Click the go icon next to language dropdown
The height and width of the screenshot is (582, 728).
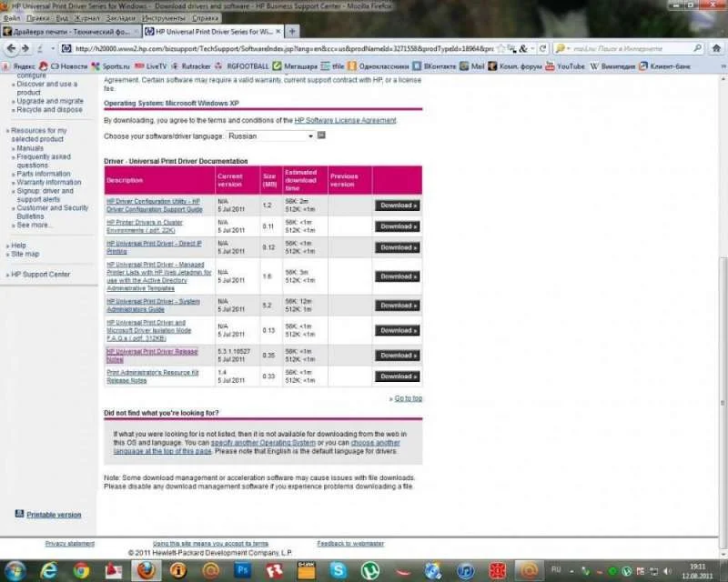[x=321, y=135]
